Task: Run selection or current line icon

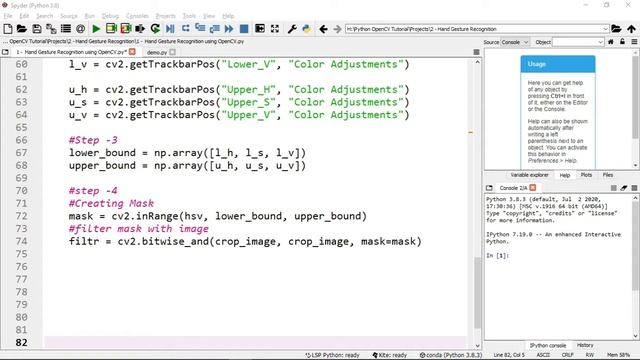Action: tap(140, 29)
